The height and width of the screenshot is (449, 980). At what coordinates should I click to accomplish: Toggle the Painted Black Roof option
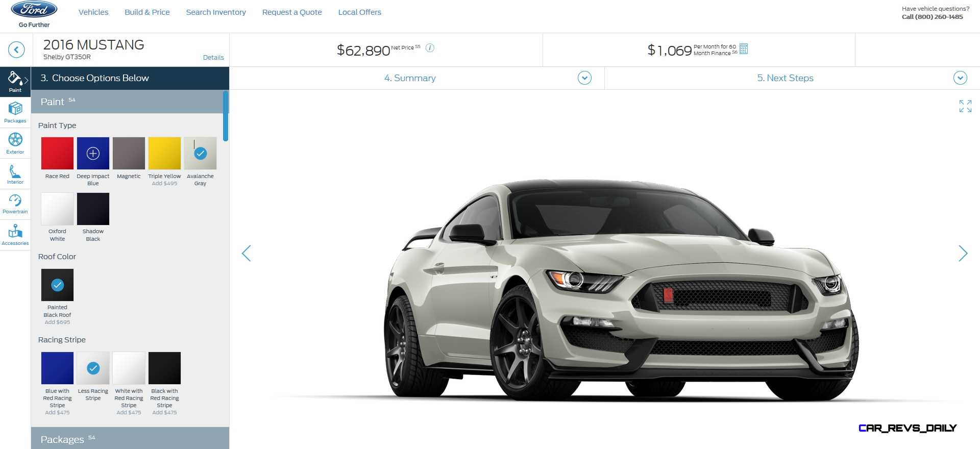57,285
